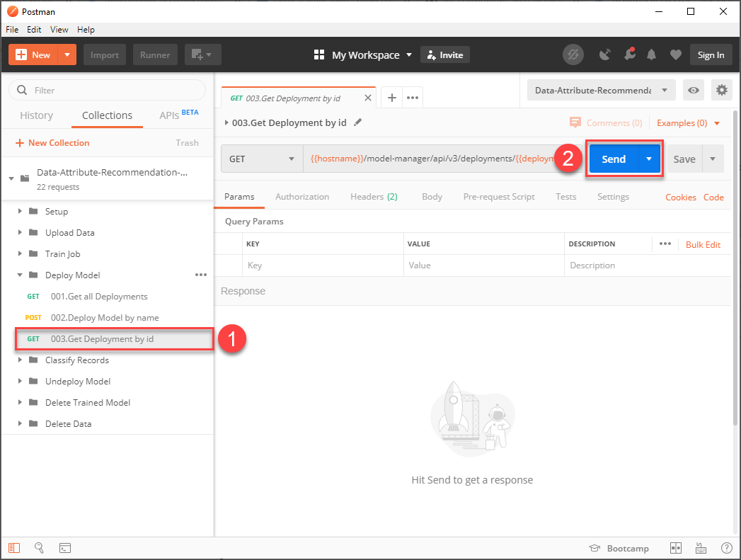Open a new request tab
Screen dimensions: 741x560
click(x=392, y=98)
